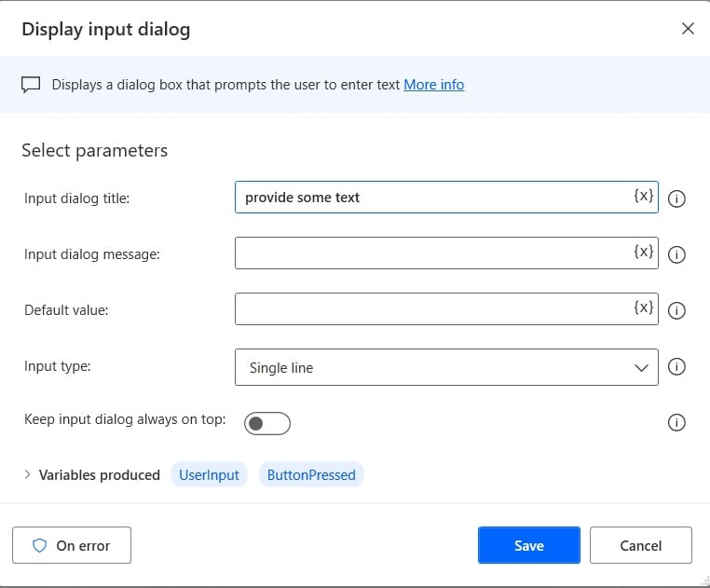This screenshot has height=588, width=710.
Task: Select the ButtonPressed variable chip
Action: click(311, 474)
